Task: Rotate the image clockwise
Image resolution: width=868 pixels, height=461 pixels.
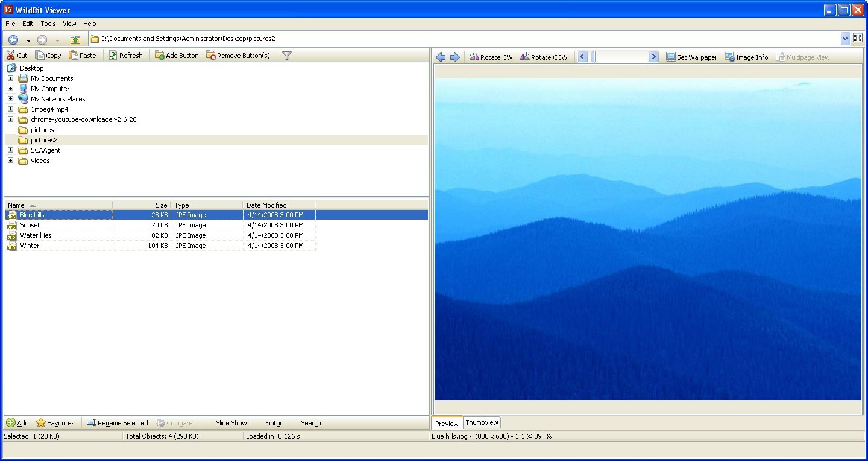Action: click(x=491, y=57)
